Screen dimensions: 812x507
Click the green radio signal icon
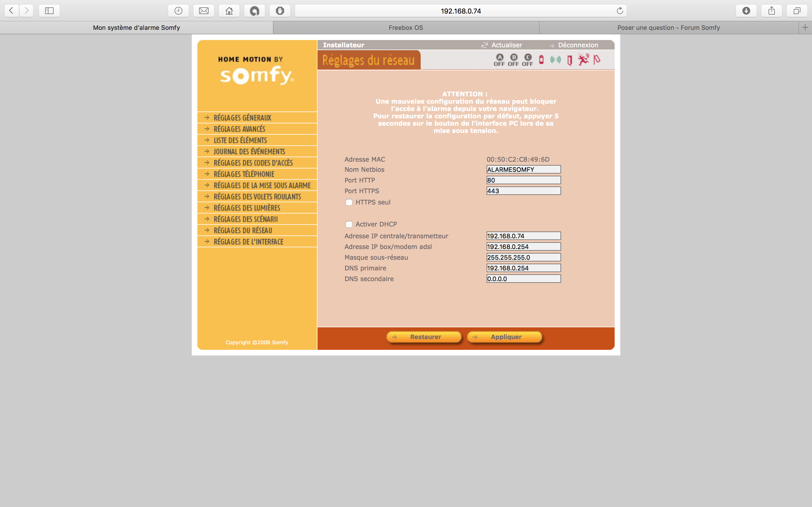point(556,60)
